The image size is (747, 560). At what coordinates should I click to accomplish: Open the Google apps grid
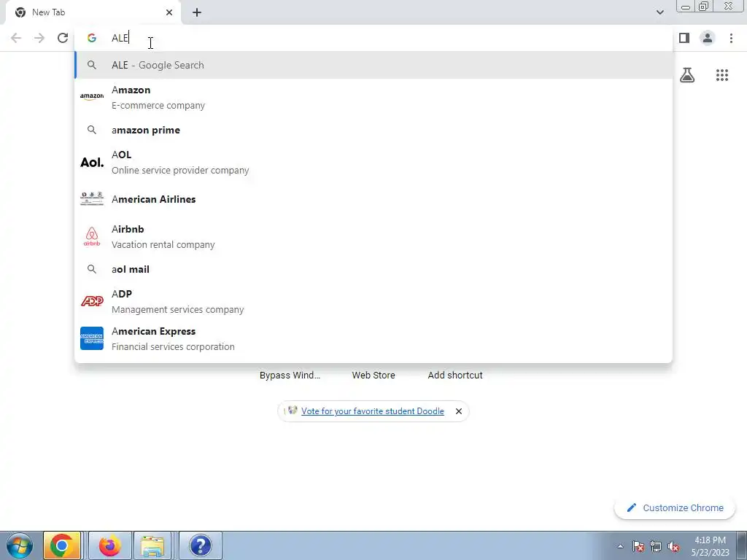click(722, 75)
